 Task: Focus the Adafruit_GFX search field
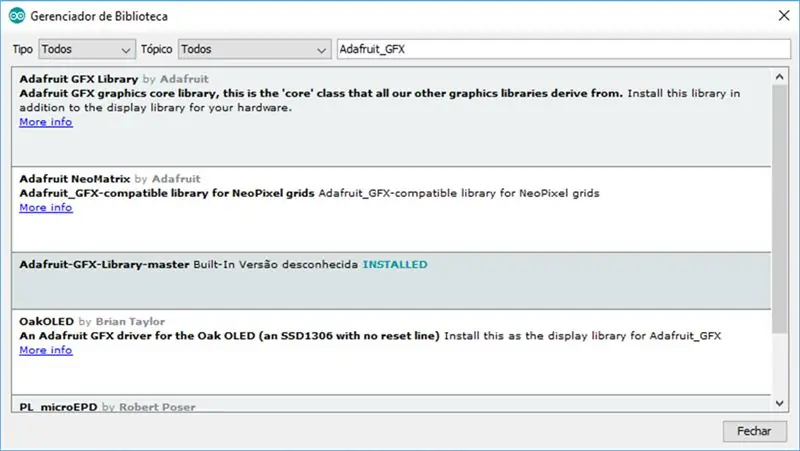pyautogui.click(x=564, y=49)
